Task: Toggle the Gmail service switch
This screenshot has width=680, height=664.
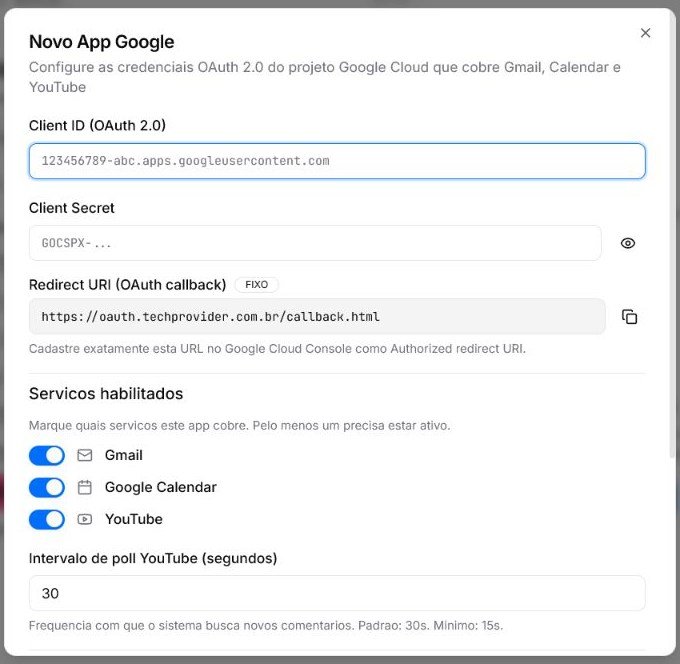Action: [x=47, y=455]
